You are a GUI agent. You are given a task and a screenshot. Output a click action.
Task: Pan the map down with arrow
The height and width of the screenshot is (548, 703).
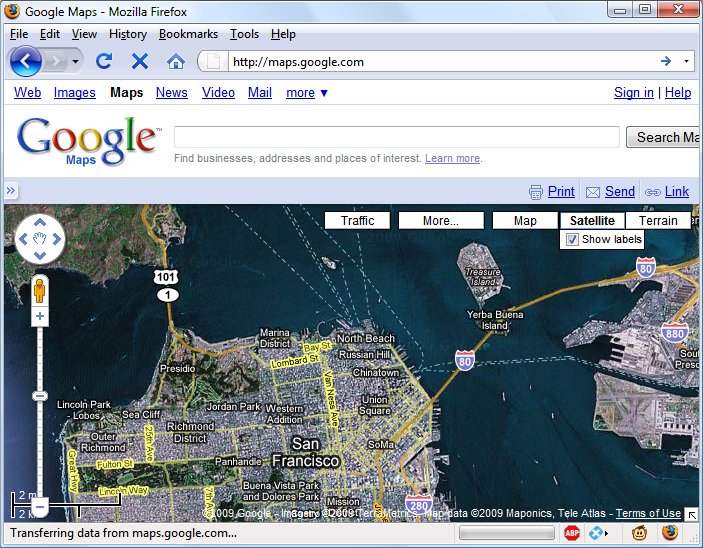[x=40, y=256]
